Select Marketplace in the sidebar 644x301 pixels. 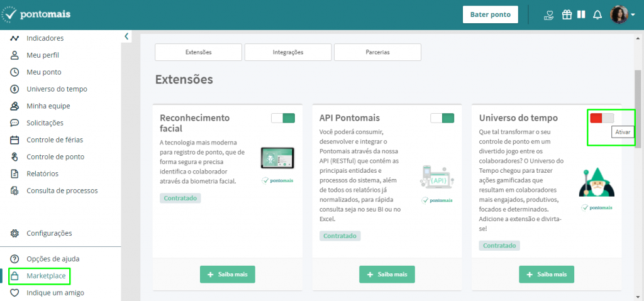coord(46,276)
